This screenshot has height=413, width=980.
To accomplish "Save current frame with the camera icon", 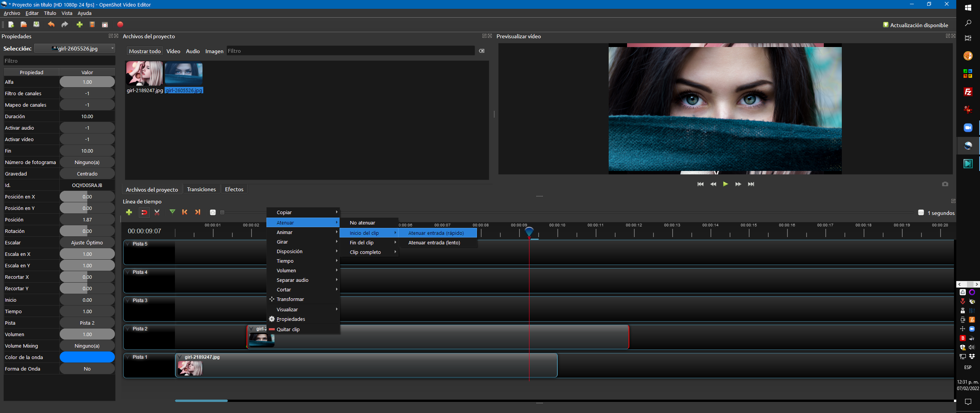I will click(945, 184).
